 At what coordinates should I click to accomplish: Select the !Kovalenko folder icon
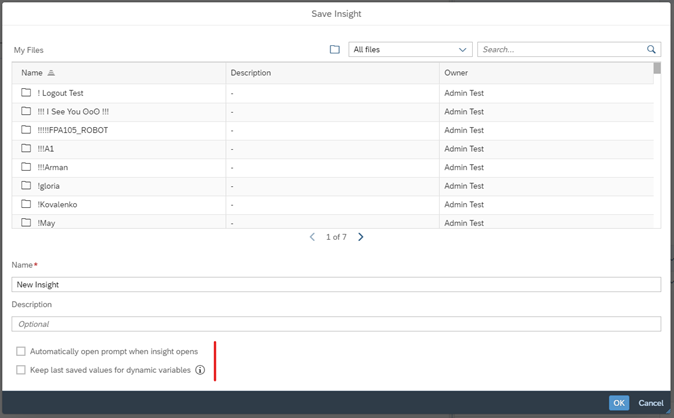26,204
